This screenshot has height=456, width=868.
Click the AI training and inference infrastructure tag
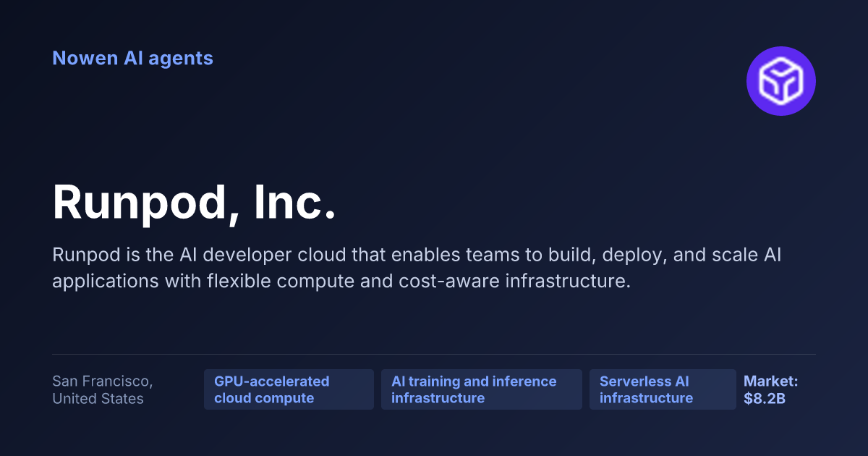(x=482, y=389)
